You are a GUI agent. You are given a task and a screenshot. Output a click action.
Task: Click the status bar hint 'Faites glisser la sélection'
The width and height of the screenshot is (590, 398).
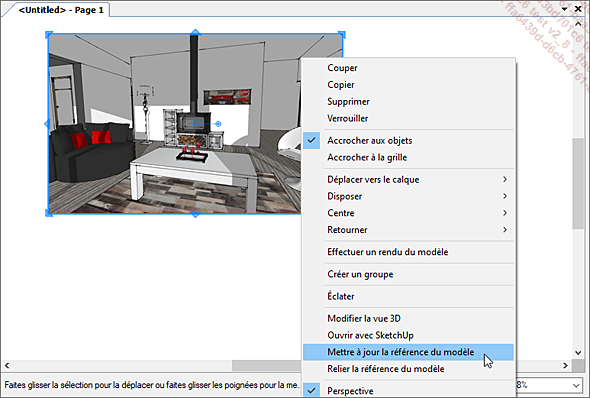pyautogui.click(x=151, y=385)
